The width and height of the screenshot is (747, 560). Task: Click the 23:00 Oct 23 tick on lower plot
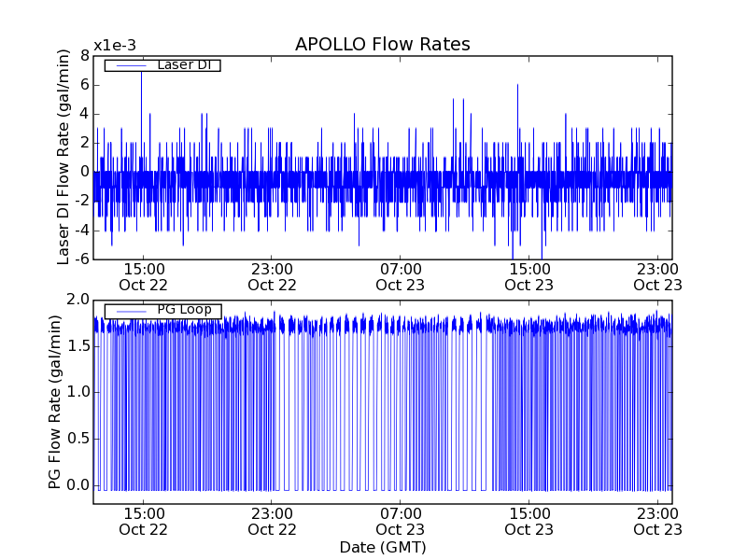657,521
